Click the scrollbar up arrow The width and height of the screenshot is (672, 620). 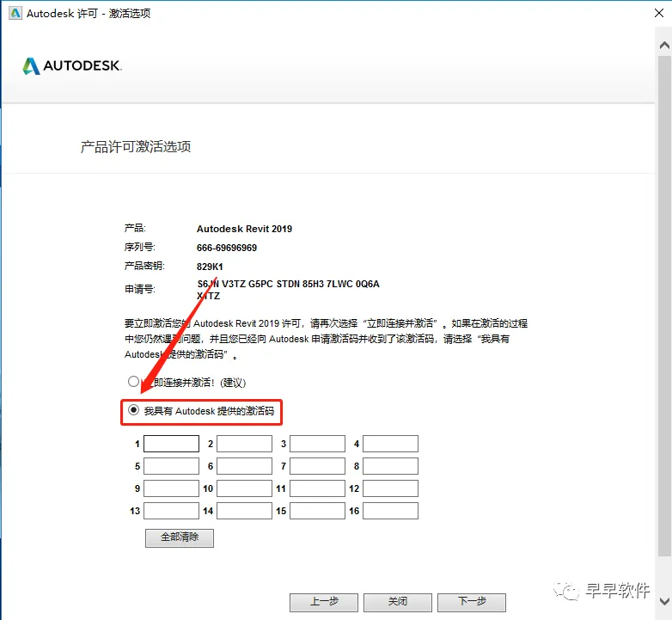point(664,45)
